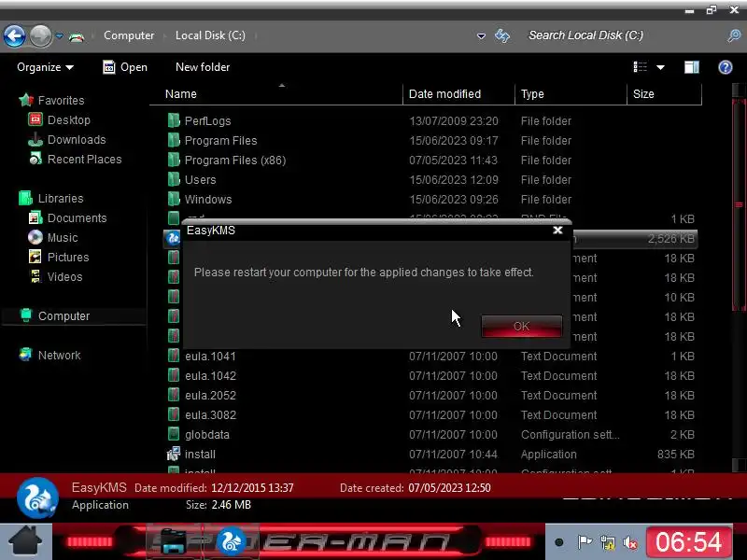Sort by Type column header

coord(571,94)
